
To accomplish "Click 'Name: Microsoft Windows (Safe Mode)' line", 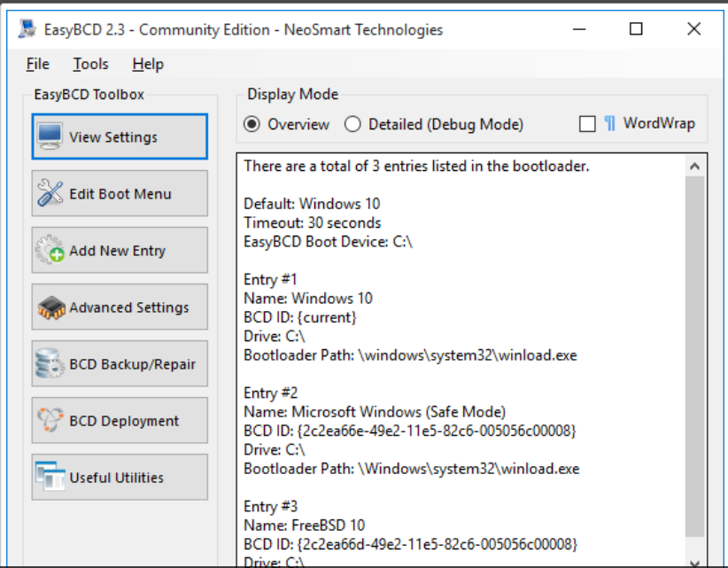I will 375,412.
